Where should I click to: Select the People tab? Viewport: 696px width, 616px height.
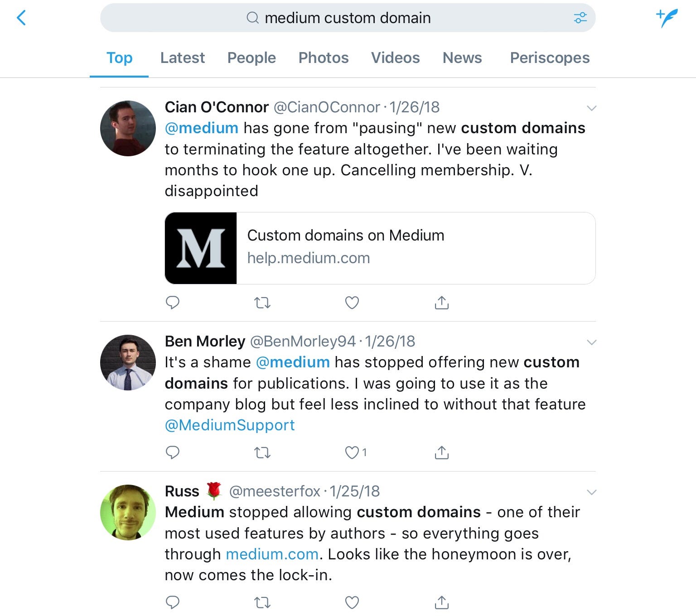(251, 58)
